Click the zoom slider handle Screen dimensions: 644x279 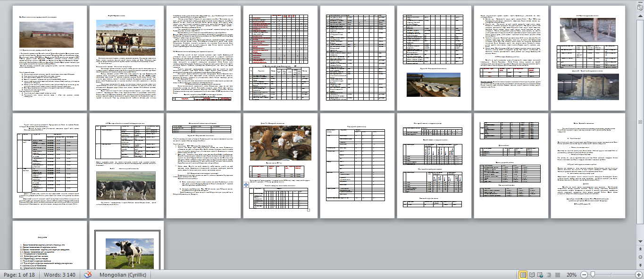click(593, 275)
